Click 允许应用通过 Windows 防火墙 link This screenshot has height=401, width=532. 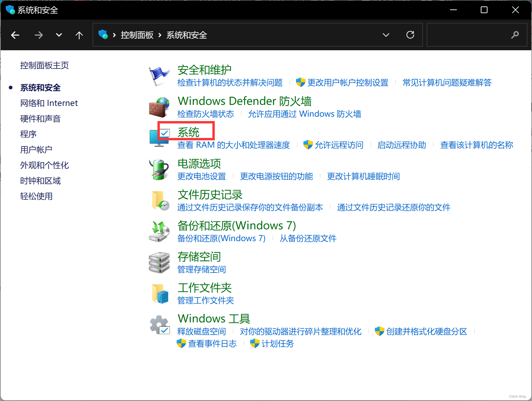tap(304, 114)
